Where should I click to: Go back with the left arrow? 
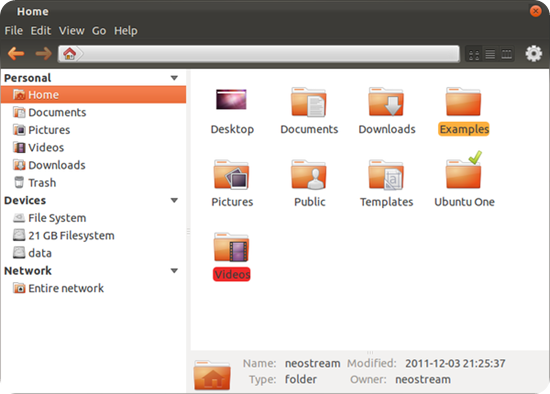pyautogui.click(x=16, y=54)
